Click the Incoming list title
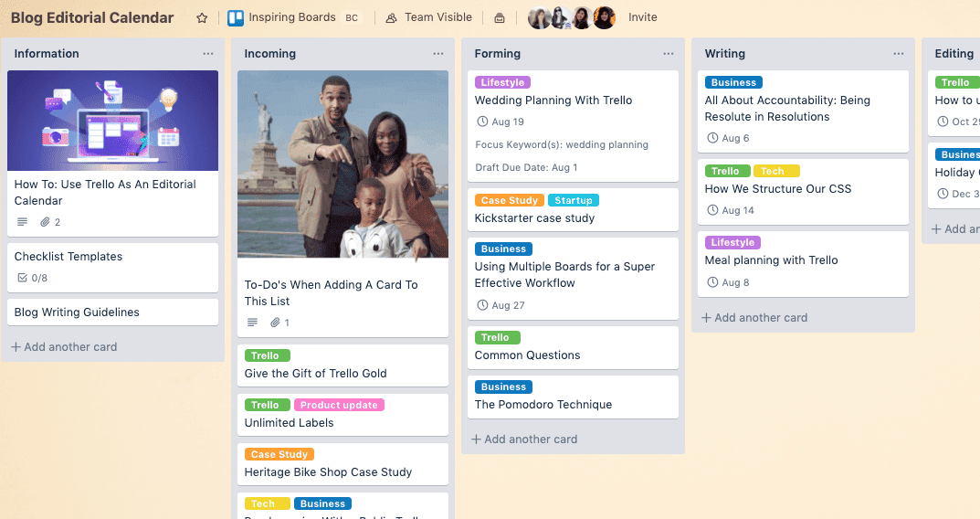 [x=270, y=54]
